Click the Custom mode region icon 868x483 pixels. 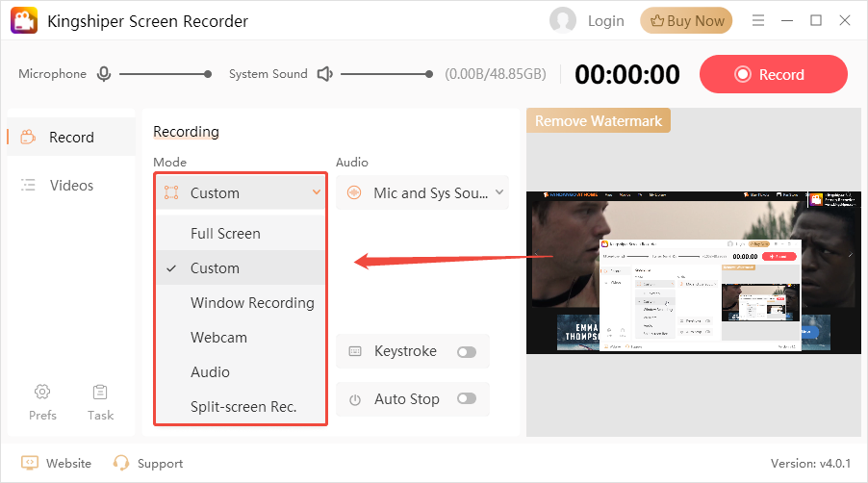coord(171,192)
